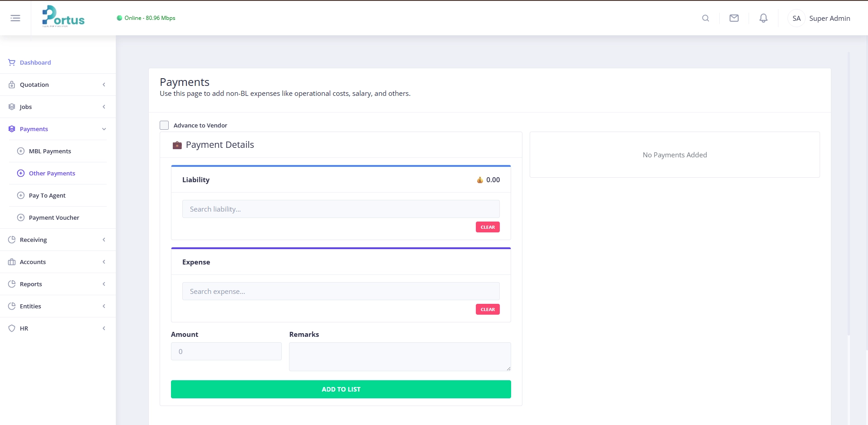Click the SA user avatar

pos(796,19)
